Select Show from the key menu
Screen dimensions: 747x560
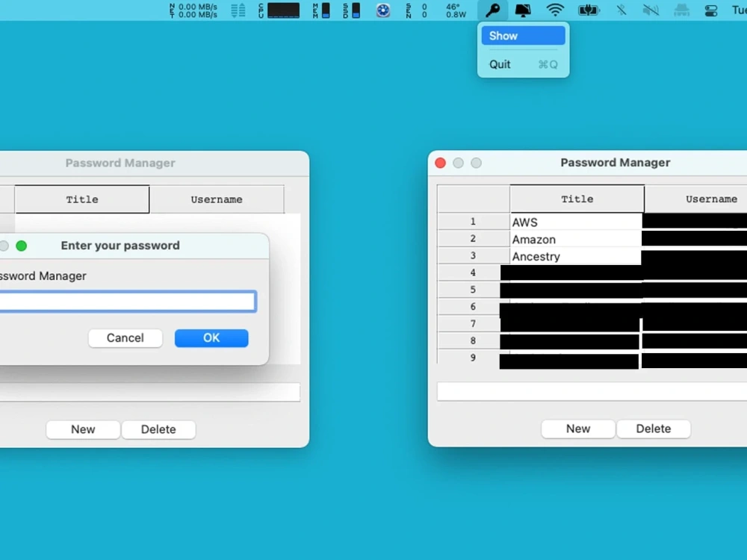523,36
